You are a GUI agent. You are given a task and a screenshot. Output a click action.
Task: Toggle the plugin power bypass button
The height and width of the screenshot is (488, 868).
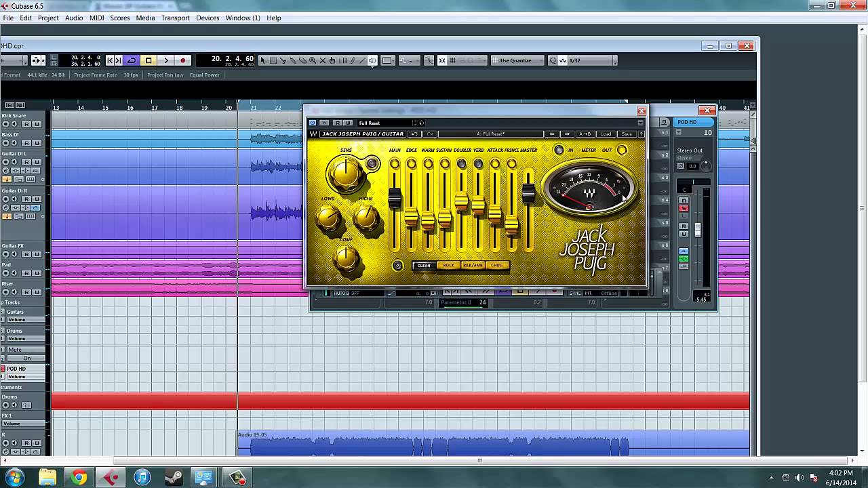pyautogui.click(x=313, y=123)
